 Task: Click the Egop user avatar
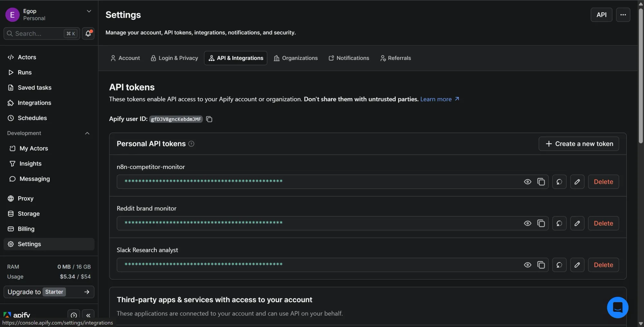click(x=12, y=15)
